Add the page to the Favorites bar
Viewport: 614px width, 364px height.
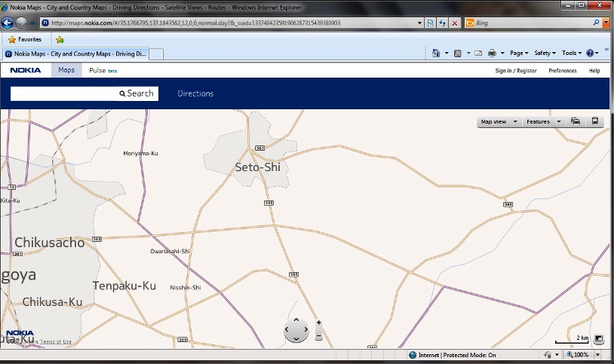60,39
